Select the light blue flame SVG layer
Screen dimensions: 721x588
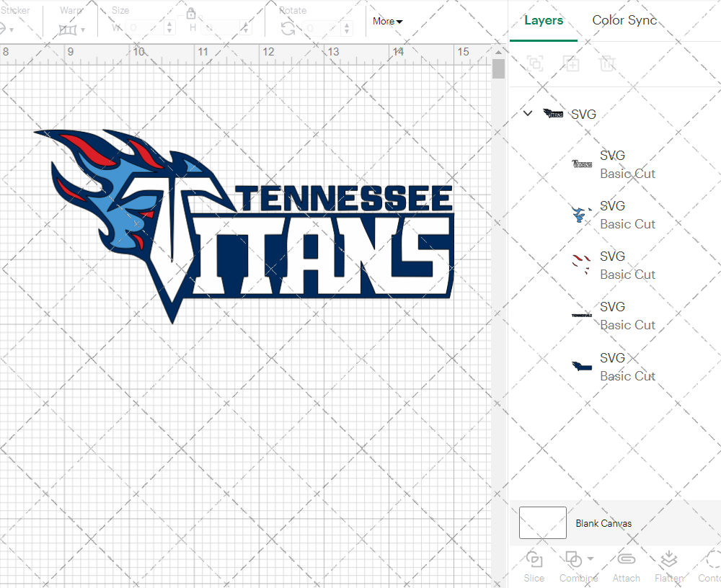tap(614, 215)
